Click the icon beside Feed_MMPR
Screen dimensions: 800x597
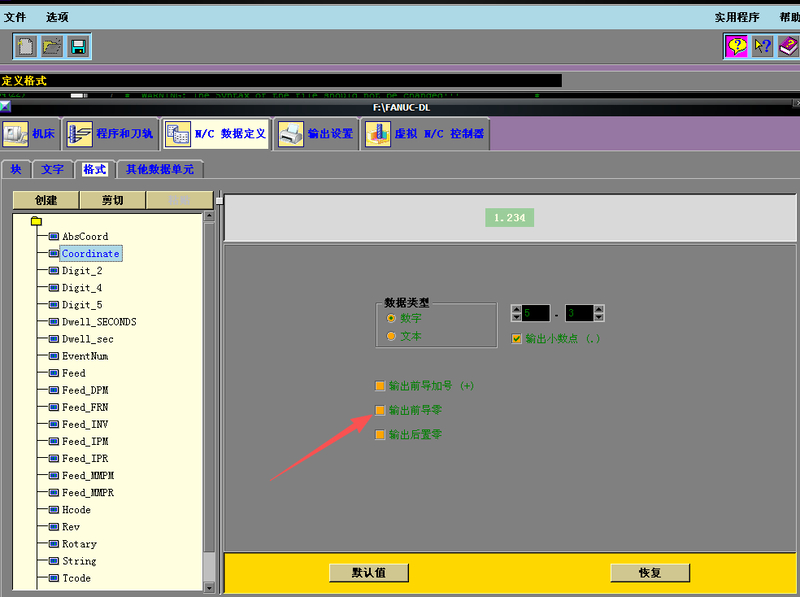pyautogui.click(x=54, y=493)
